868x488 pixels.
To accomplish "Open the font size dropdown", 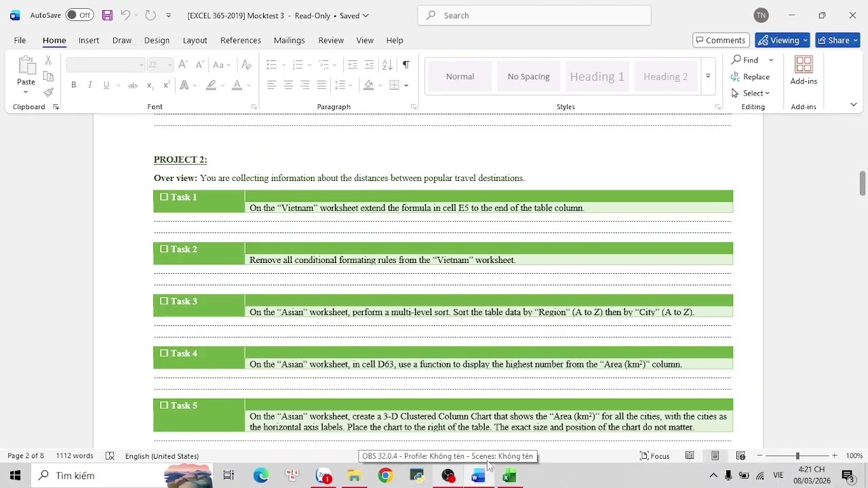I will click(x=170, y=65).
